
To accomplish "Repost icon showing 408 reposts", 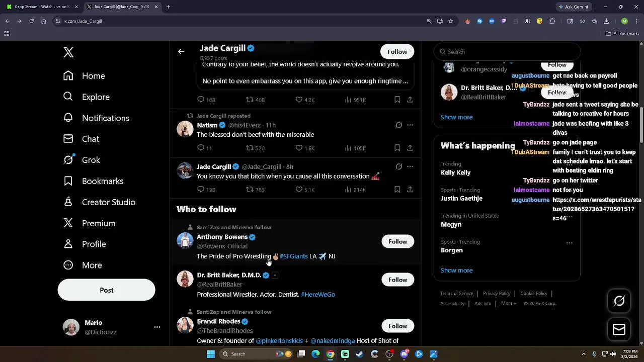I will pos(250,100).
